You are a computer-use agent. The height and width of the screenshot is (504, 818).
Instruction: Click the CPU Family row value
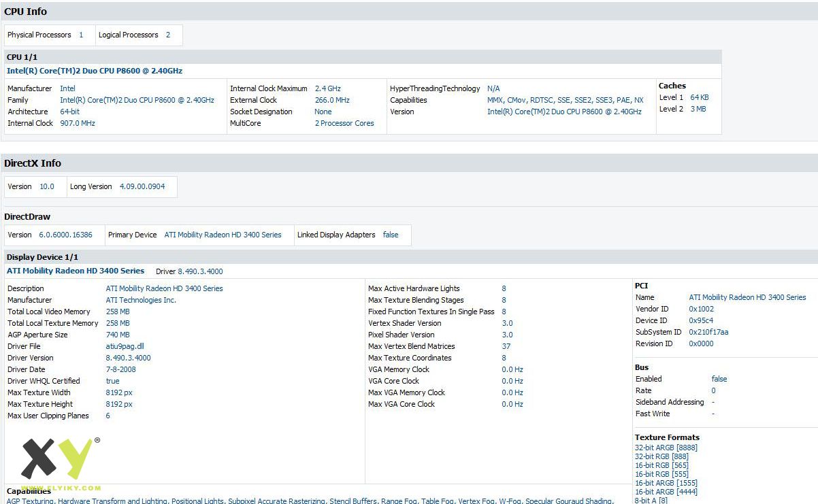point(137,100)
